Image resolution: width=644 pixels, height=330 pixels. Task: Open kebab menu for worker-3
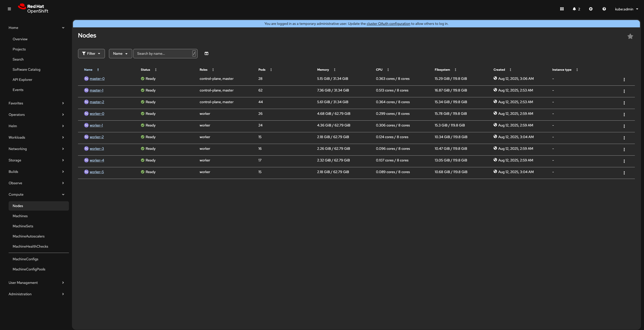tap(624, 150)
